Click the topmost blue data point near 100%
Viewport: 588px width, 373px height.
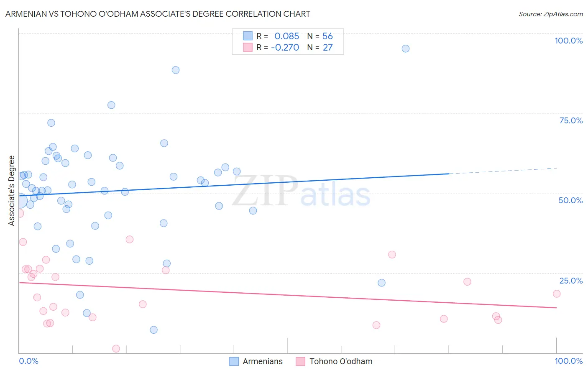[406, 49]
